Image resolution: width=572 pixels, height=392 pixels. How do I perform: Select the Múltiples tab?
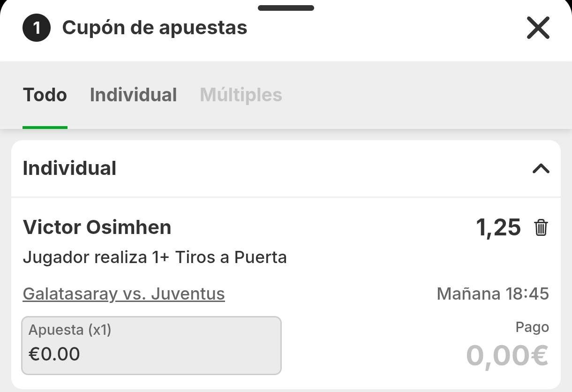coord(241,95)
